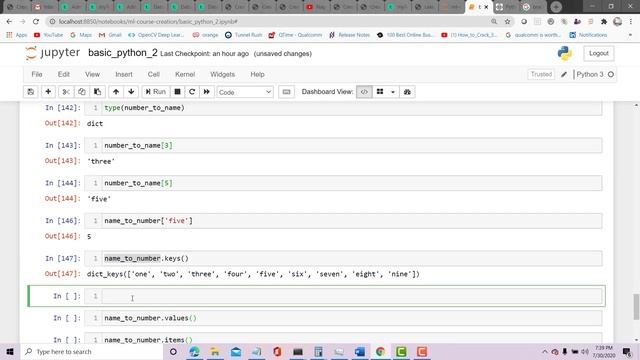Insert a cell below with plus icon

click(48, 92)
